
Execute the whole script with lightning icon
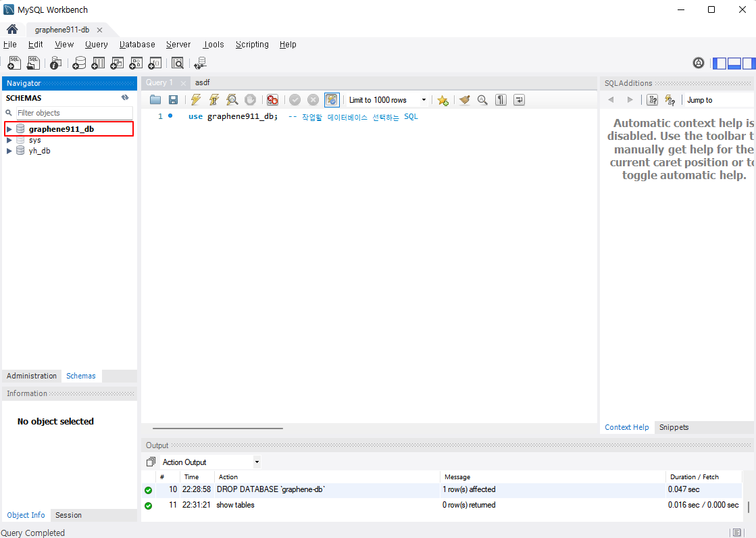tap(195, 100)
